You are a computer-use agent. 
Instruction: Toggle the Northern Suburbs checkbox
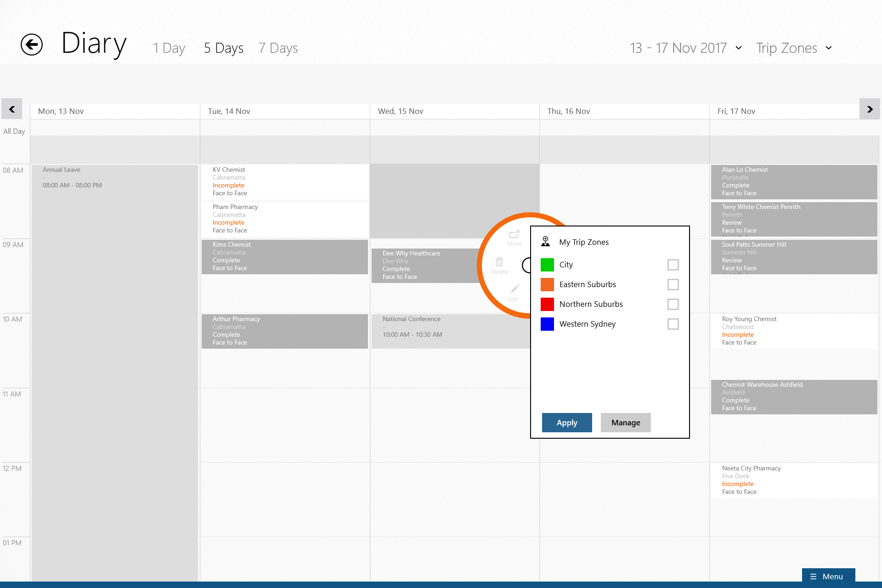673,304
